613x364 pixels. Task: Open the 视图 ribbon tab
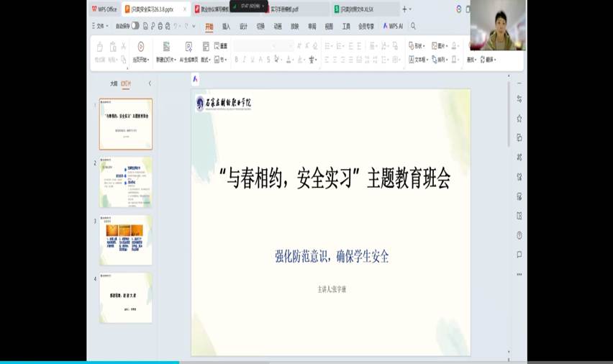pos(329,26)
